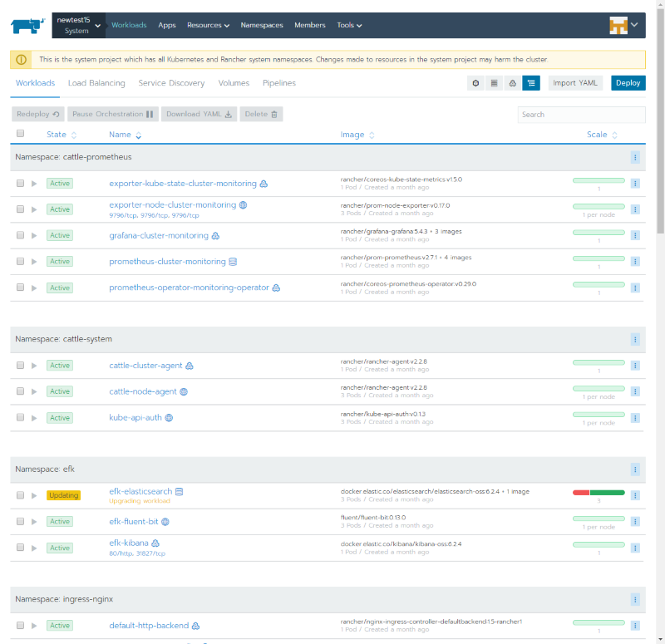Click the Download YAML button
The height and width of the screenshot is (644, 665).
(199, 114)
